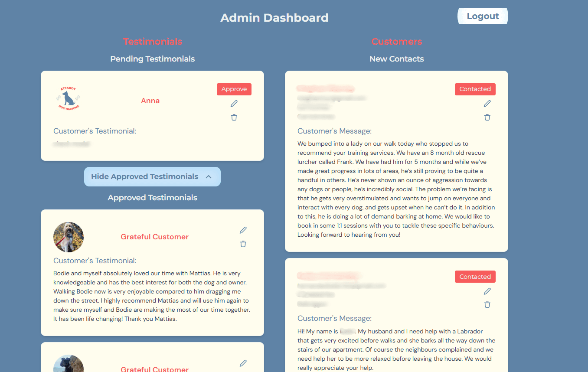588x372 pixels.
Task: Select the Testimonials section heading
Action: (152, 42)
